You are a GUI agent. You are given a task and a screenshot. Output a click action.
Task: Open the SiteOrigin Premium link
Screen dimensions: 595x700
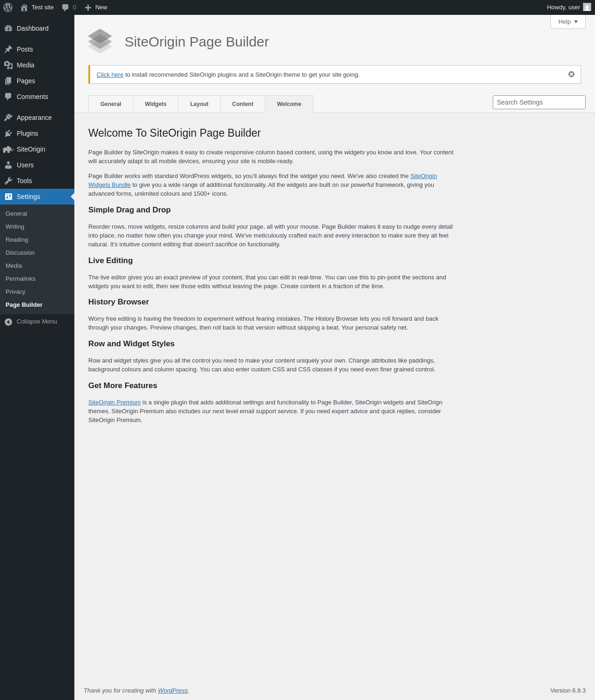pyautogui.click(x=114, y=403)
